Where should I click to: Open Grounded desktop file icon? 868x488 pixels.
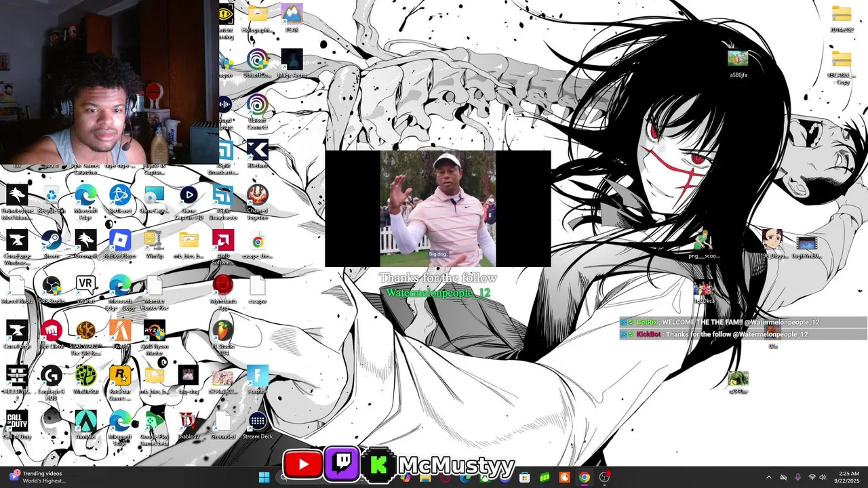pyautogui.click(x=223, y=425)
